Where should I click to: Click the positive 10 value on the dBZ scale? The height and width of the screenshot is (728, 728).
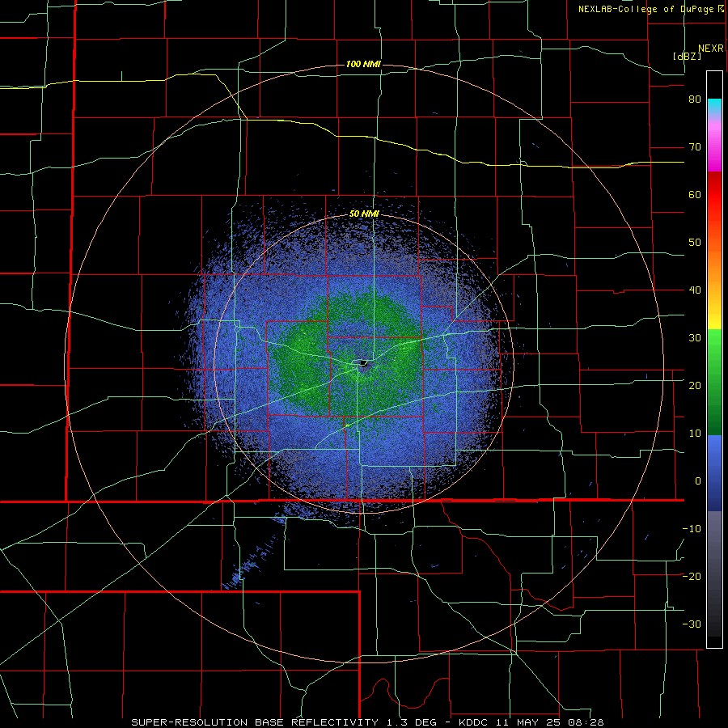(695, 434)
